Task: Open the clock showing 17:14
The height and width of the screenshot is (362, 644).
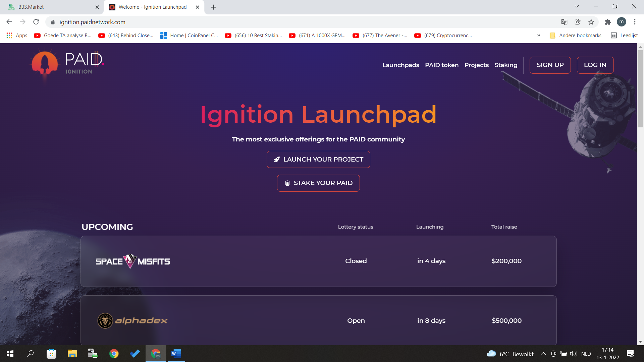Action: tap(607, 354)
